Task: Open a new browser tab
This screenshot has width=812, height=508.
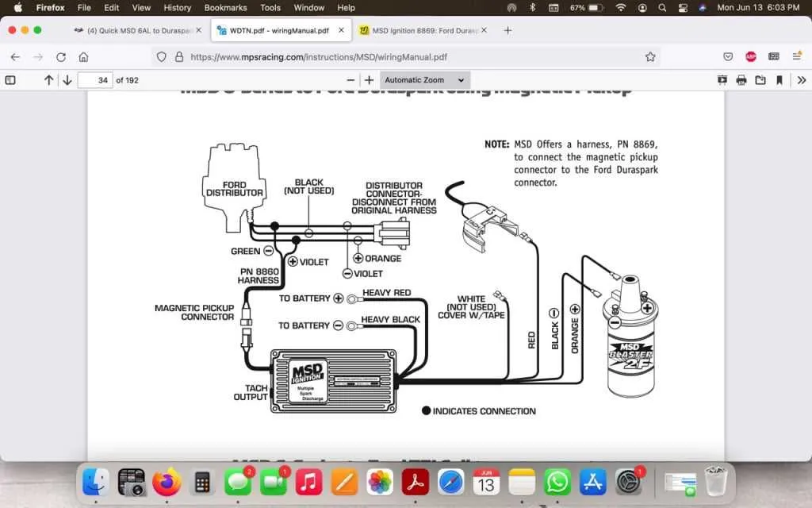Action: [x=507, y=31]
